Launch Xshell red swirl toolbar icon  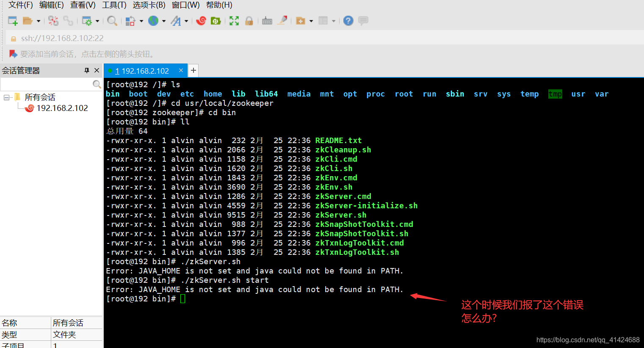pyautogui.click(x=201, y=21)
